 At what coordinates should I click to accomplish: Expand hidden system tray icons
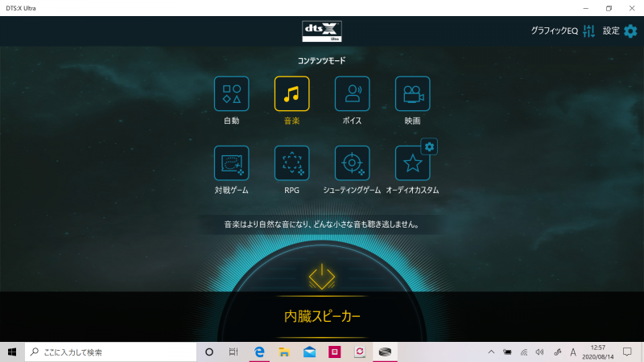click(491, 352)
